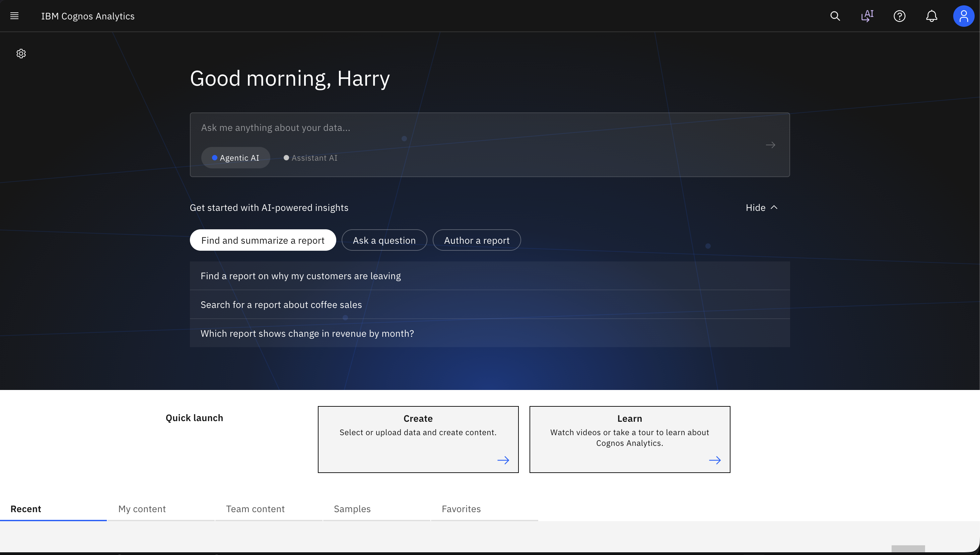Select the Author a report pill
The image size is (980, 555).
[x=477, y=240]
